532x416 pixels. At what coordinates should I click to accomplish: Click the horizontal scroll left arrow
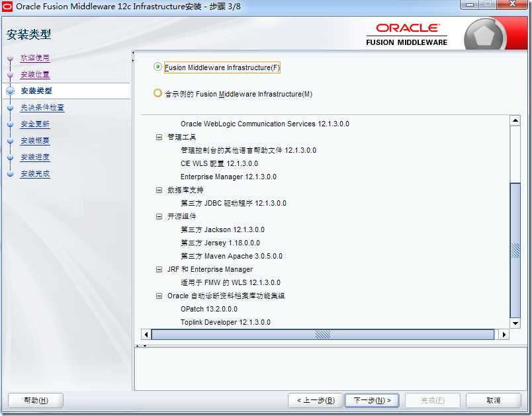[x=146, y=335]
